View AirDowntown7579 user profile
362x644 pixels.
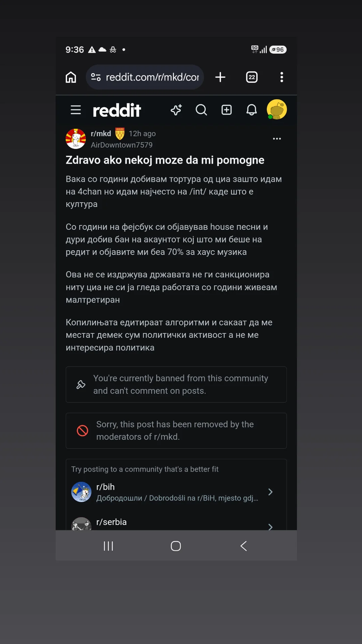tap(122, 145)
